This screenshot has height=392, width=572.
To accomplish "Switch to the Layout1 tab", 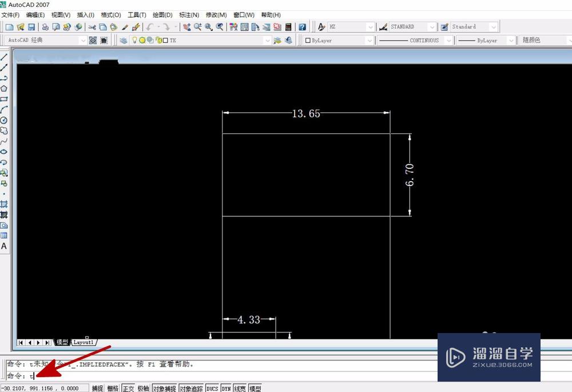I will tap(84, 342).
